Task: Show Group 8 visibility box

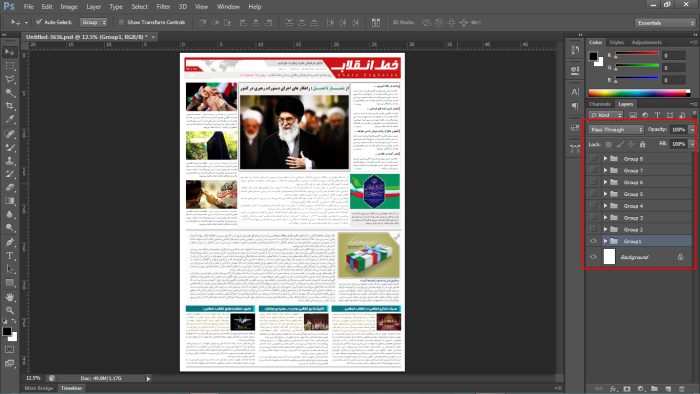Action: pos(593,158)
